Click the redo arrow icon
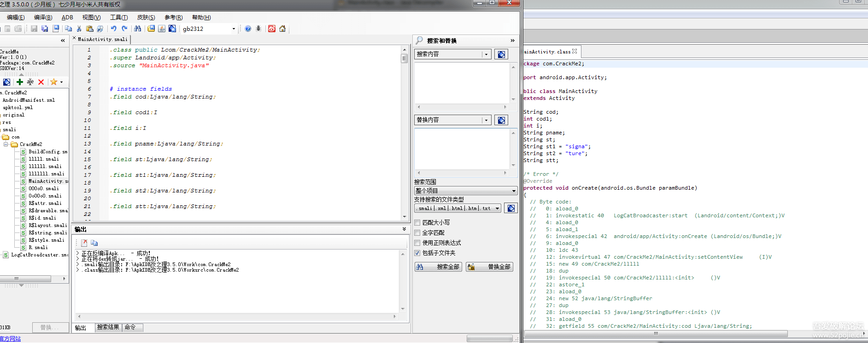The image size is (868, 343). 124,29
